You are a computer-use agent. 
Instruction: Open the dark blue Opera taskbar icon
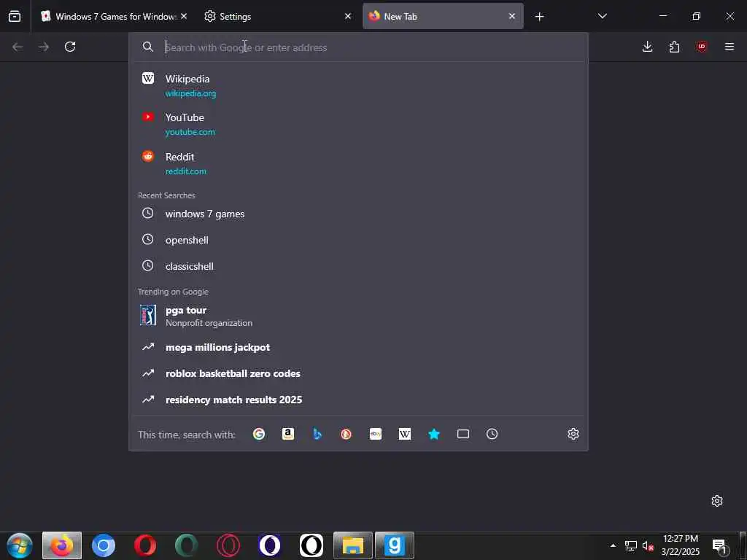tap(270, 545)
